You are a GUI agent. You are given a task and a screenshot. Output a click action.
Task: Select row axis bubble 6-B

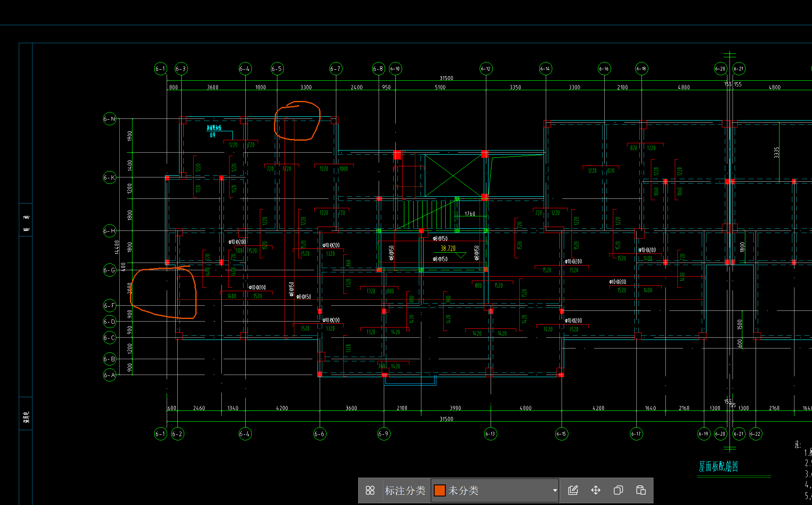pyautogui.click(x=110, y=359)
